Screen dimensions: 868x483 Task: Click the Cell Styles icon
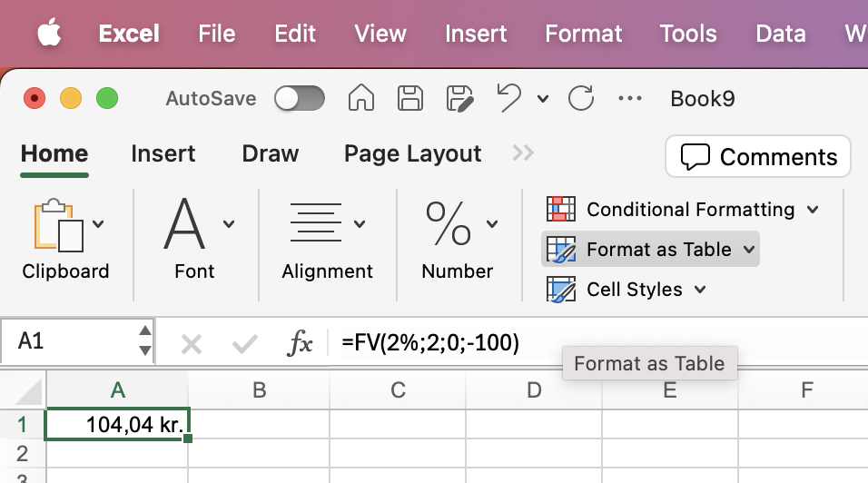561,290
